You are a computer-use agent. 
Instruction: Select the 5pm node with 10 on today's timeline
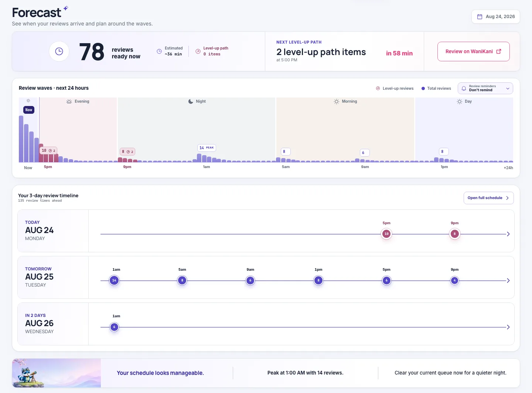[x=386, y=234]
